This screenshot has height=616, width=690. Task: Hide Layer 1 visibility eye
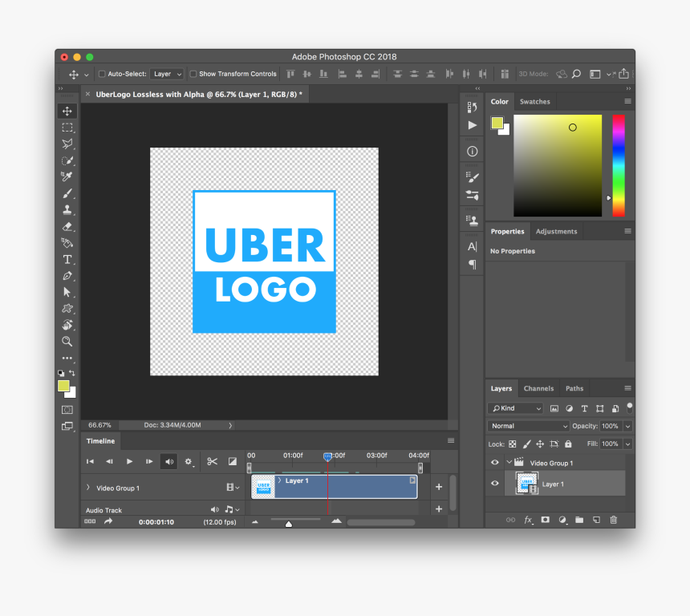click(494, 483)
